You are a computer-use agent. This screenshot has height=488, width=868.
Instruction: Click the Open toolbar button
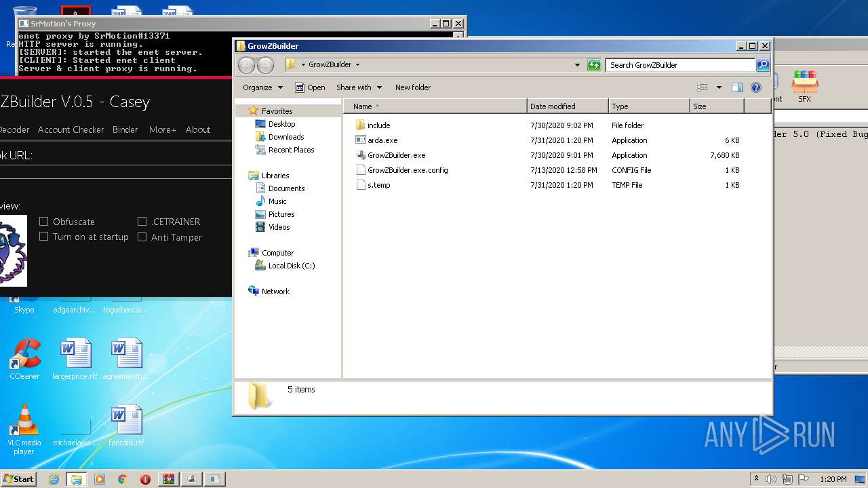[310, 87]
